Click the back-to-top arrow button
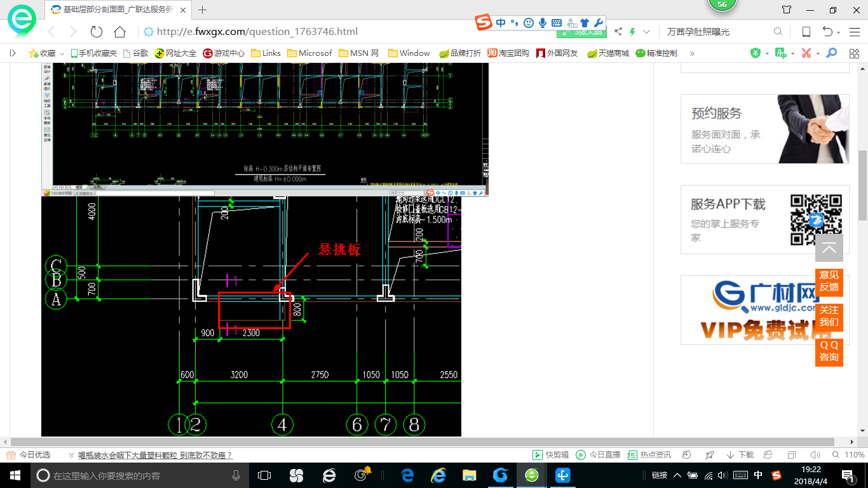 pos(829,248)
